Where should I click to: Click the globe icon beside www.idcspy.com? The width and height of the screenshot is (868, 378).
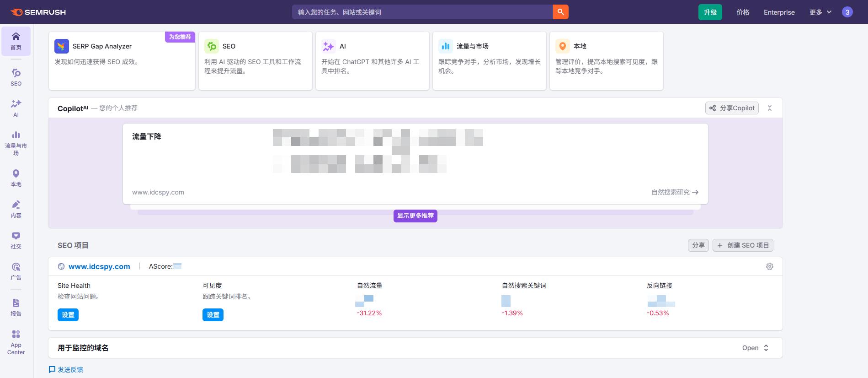(x=61, y=266)
